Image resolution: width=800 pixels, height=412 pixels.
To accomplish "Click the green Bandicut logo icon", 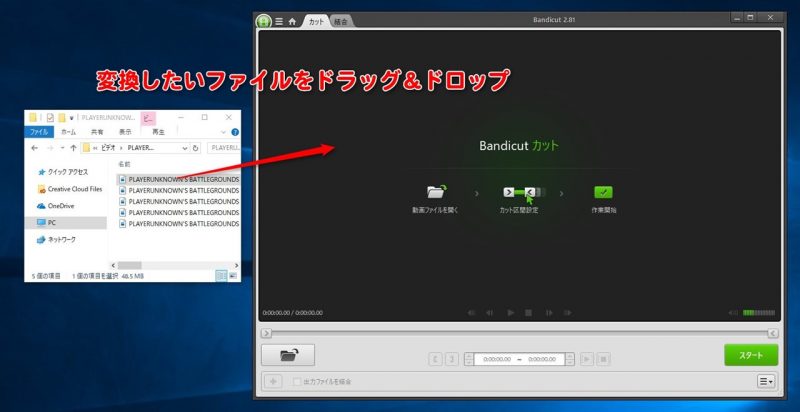I will pos(263,22).
